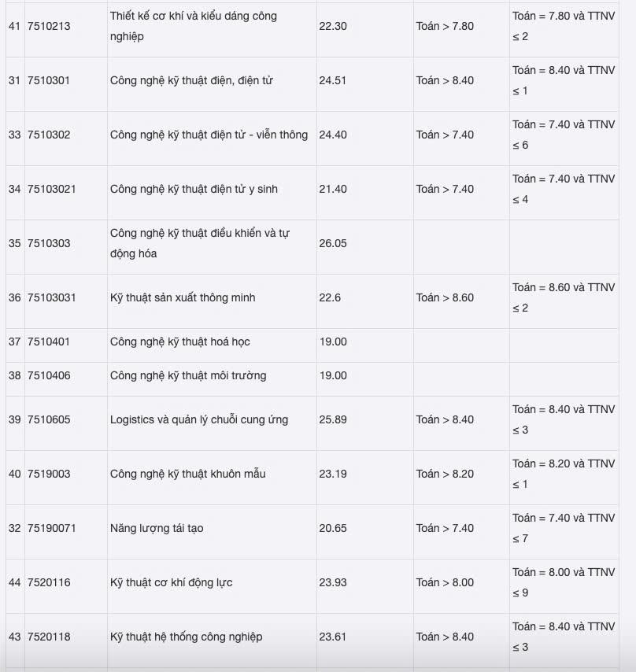Click the score 24.51 cell
The height and width of the screenshot is (672, 636).
coord(333,80)
